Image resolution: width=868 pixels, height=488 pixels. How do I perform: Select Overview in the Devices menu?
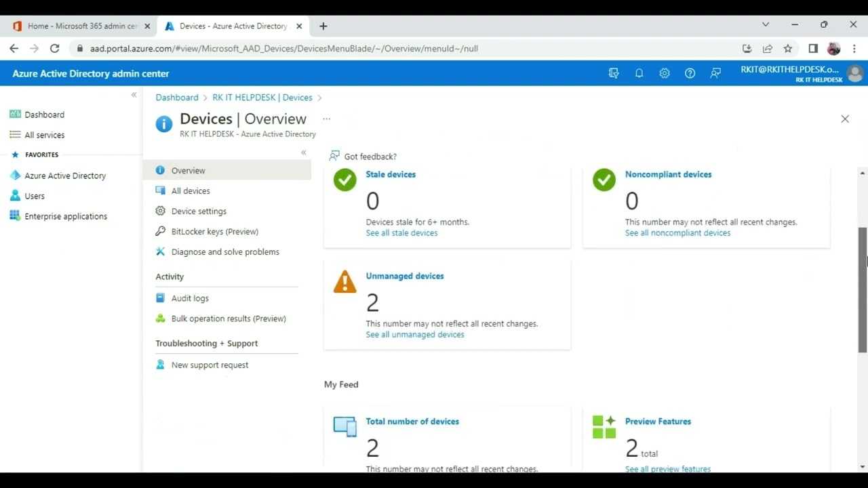(x=227, y=170)
